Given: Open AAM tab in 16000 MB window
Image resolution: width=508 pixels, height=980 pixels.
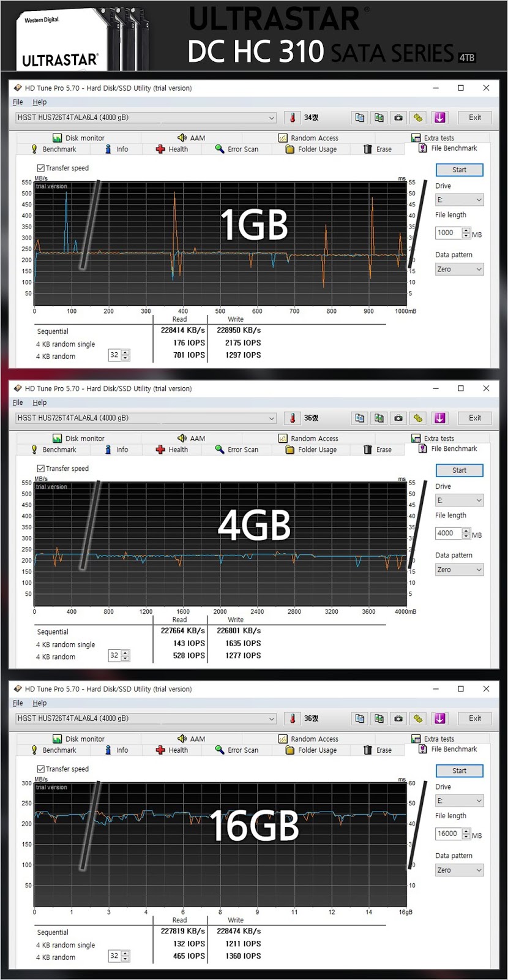Looking at the screenshot, I should (x=191, y=739).
